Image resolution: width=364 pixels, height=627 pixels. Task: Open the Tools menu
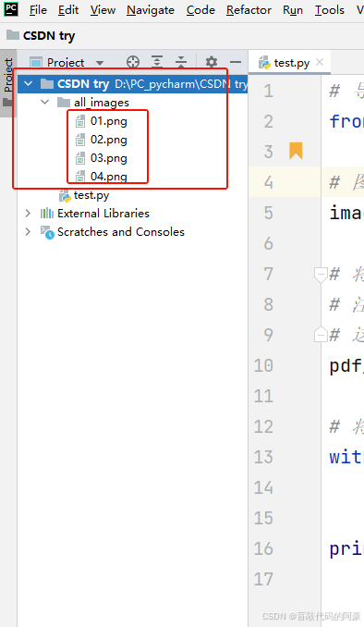point(330,9)
